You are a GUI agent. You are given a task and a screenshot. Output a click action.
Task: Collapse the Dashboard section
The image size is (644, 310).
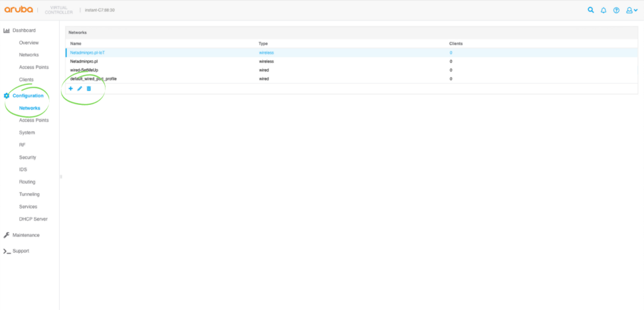pos(24,30)
